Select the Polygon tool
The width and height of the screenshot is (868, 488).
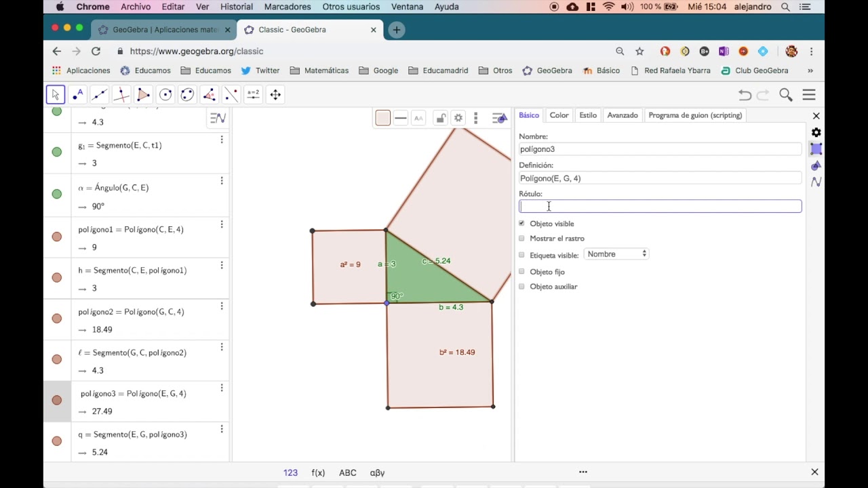point(143,95)
